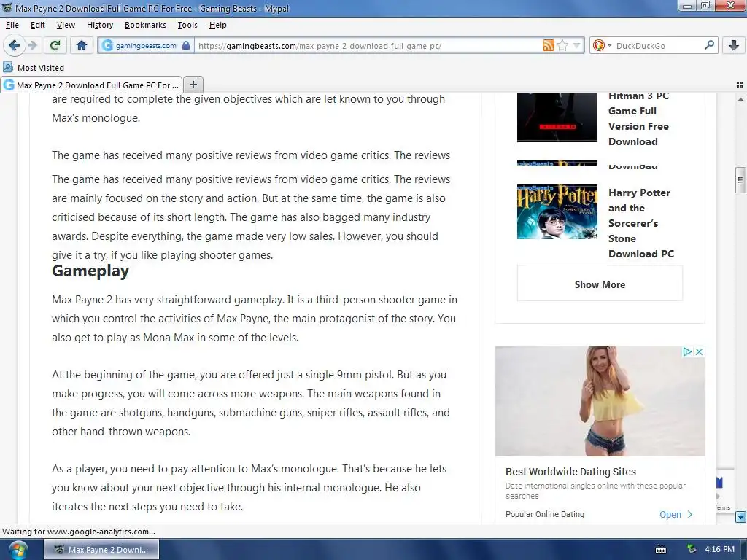Open the File menu
747x560 pixels.
pos(12,25)
